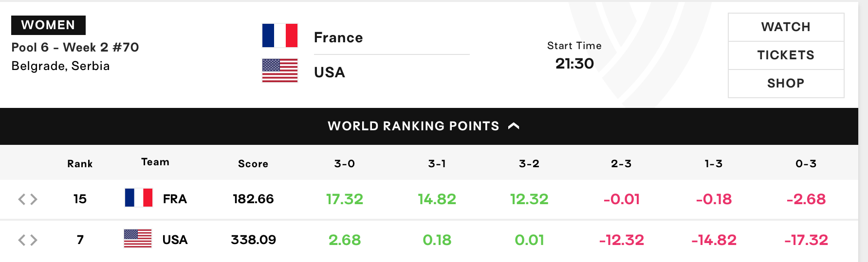This screenshot has height=262, width=868.
Task: Click the right arrow on the USA row
Action: tap(34, 240)
